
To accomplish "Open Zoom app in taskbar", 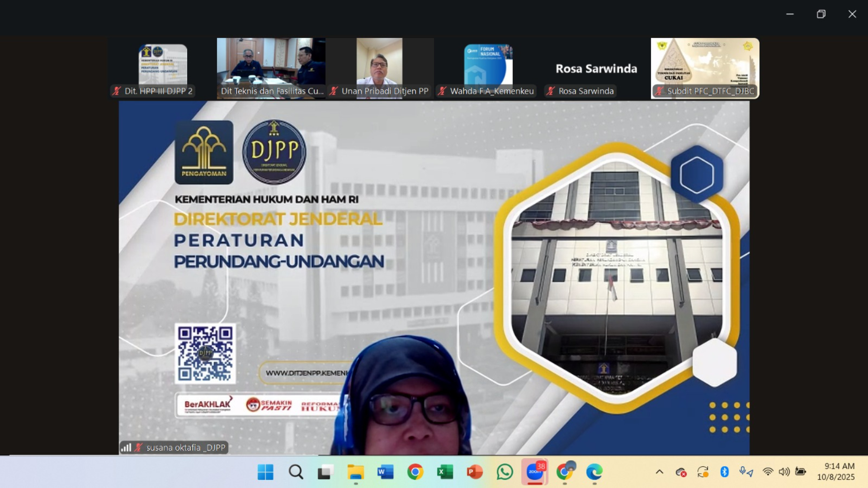I will [534, 472].
